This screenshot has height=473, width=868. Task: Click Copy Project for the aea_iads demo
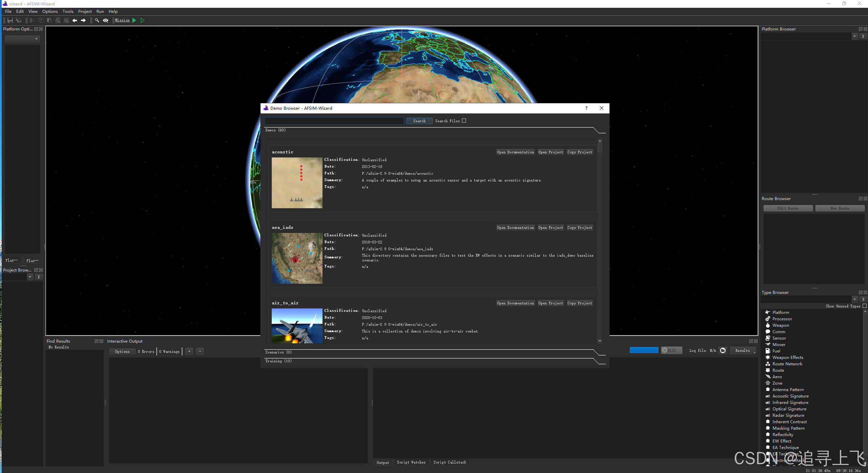pos(580,228)
